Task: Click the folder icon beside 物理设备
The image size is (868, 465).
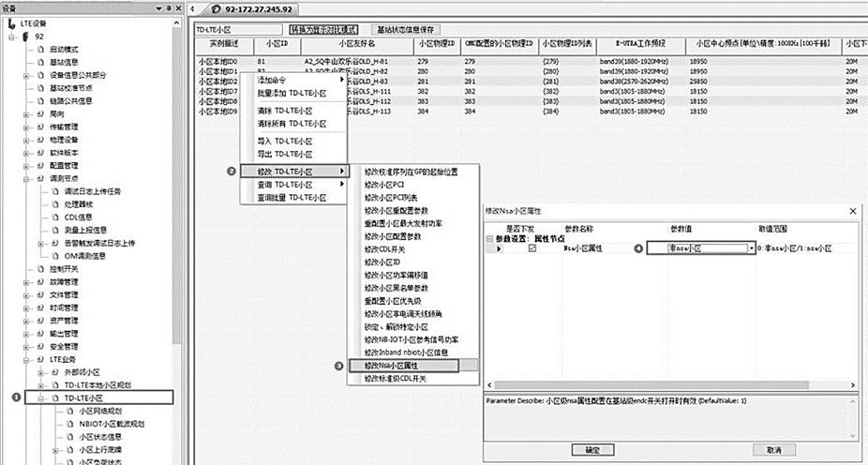Action: pyautogui.click(x=40, y=140)
